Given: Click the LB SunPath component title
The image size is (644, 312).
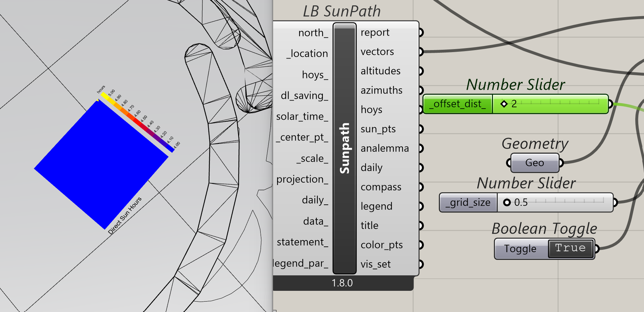Looking at the screenshot, I should coord(342,11).
